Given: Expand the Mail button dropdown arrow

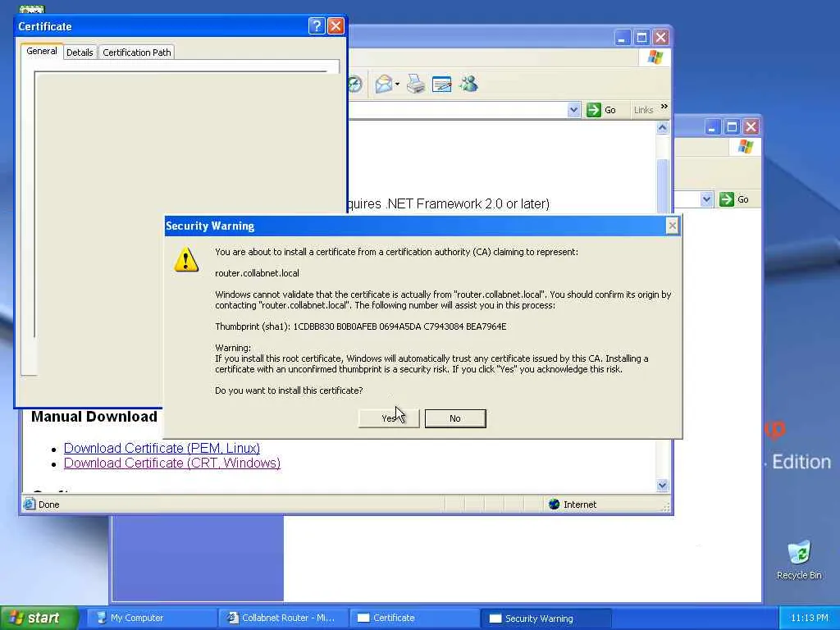Looking at the screenshot, I should 397,84.
